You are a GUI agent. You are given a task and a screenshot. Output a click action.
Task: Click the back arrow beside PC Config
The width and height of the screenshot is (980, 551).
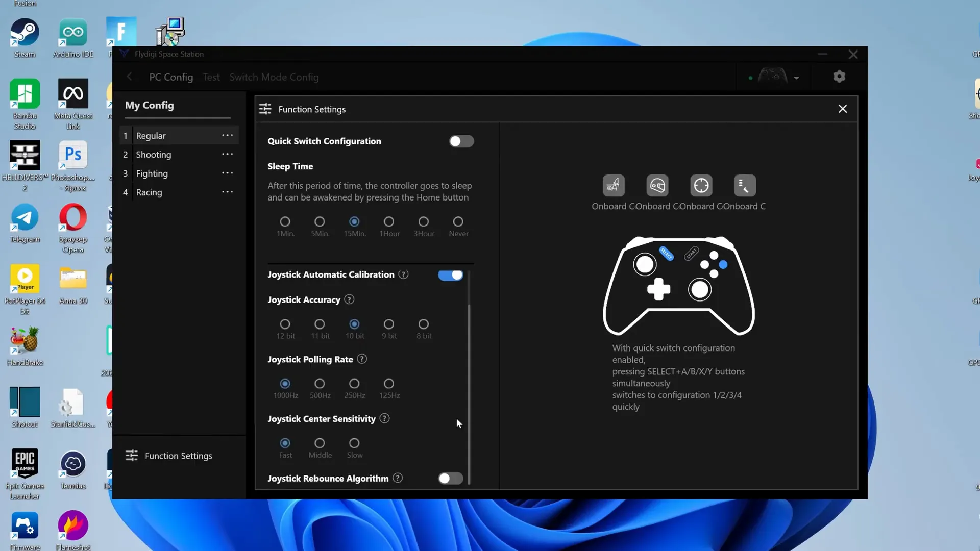pyautogui.click(x=129, y=77)
